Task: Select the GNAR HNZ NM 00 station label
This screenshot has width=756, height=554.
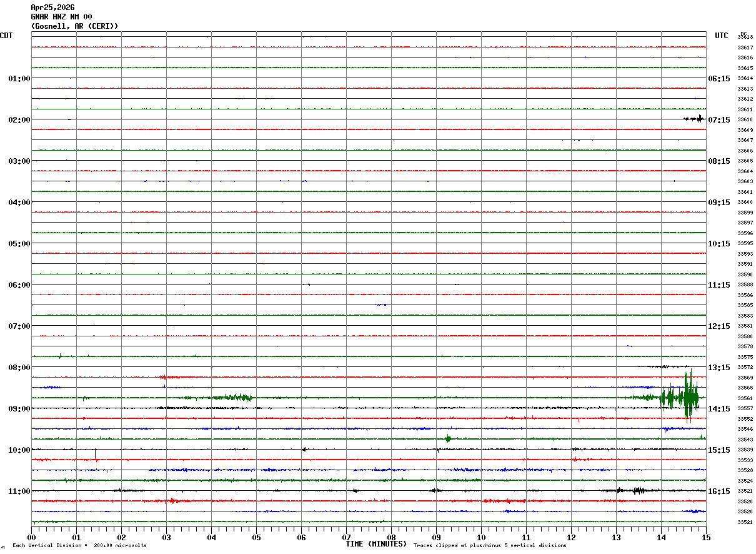Action: point(61,17)
